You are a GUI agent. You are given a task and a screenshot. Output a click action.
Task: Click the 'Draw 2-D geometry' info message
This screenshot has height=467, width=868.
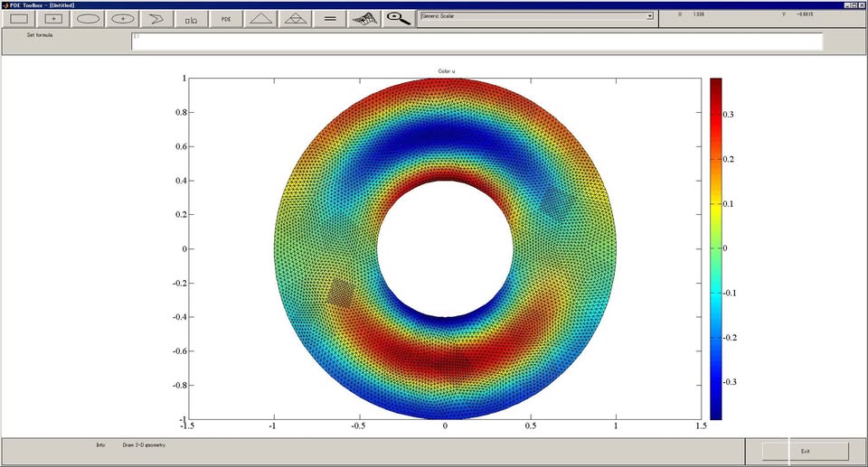(x=144, y=444)
